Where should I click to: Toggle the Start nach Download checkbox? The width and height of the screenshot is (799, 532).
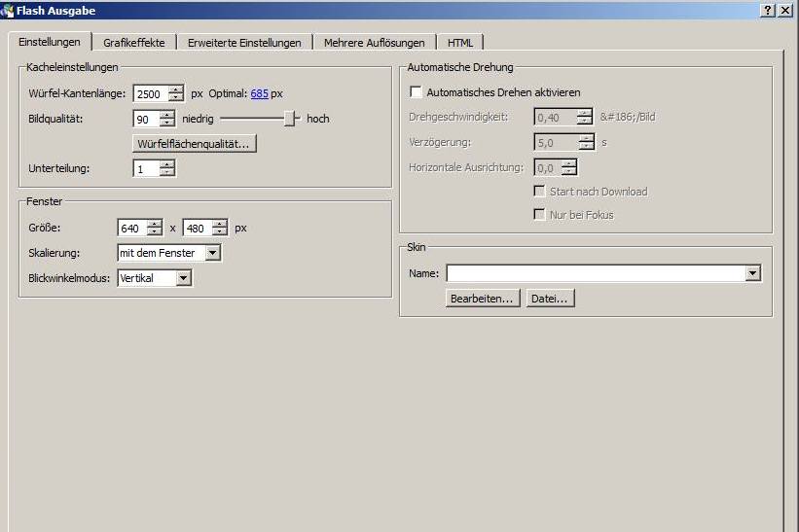(539, 192)
